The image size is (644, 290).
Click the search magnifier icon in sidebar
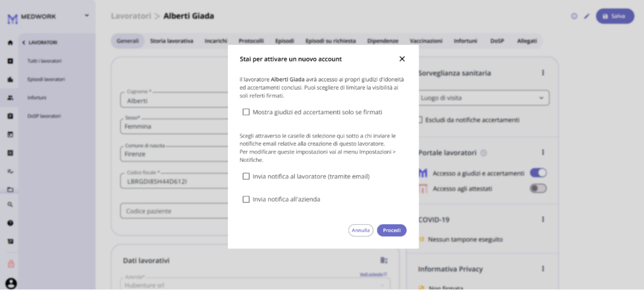click(x=10, y=204)
